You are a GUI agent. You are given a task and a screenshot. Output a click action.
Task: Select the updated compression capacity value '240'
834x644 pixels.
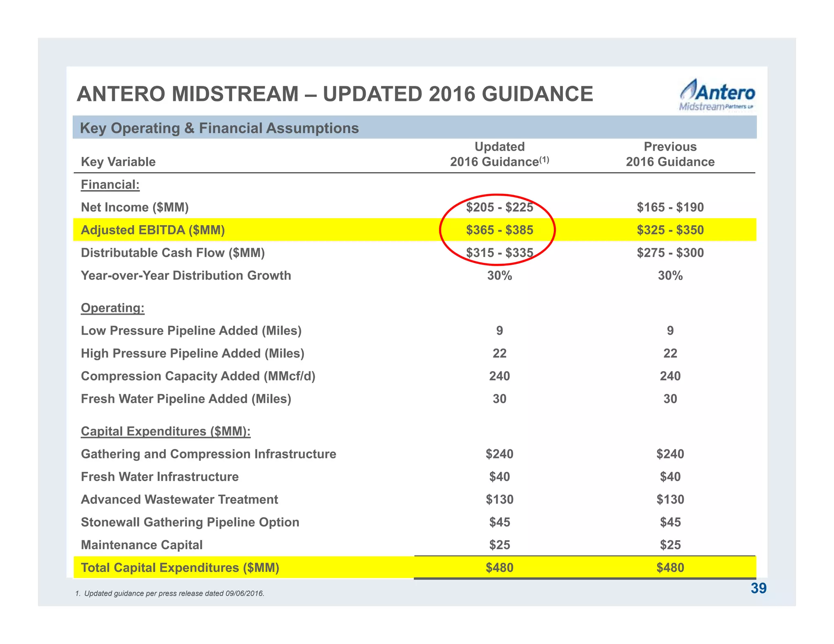click(500, 376)
